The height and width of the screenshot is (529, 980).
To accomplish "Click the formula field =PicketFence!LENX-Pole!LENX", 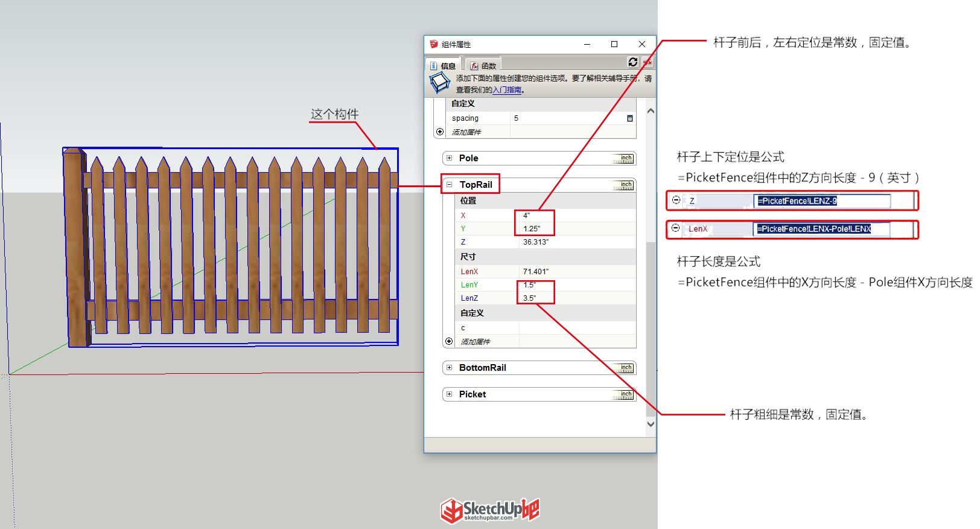I will click(x=821, y=229).
